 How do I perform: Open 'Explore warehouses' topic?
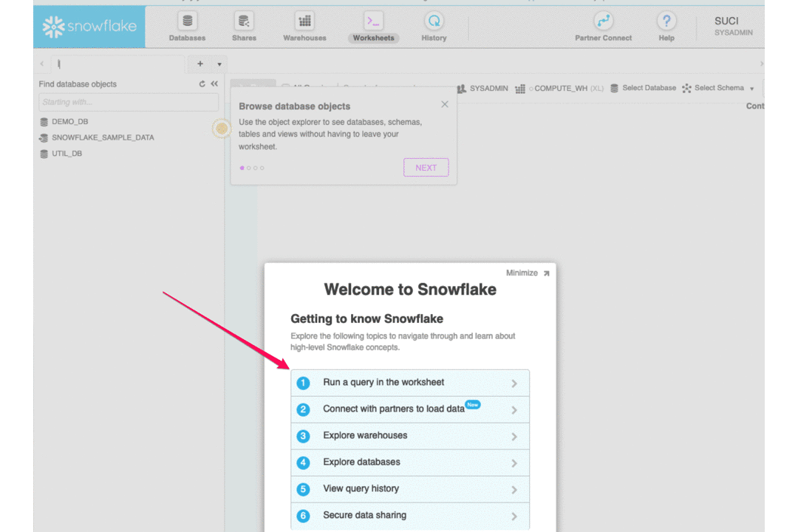tap(410, 436)
